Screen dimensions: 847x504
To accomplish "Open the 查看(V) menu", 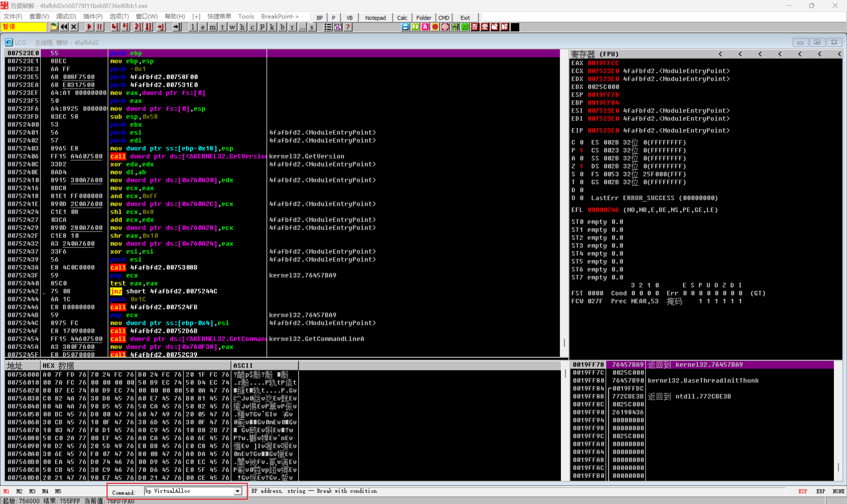I will [39, 16].
